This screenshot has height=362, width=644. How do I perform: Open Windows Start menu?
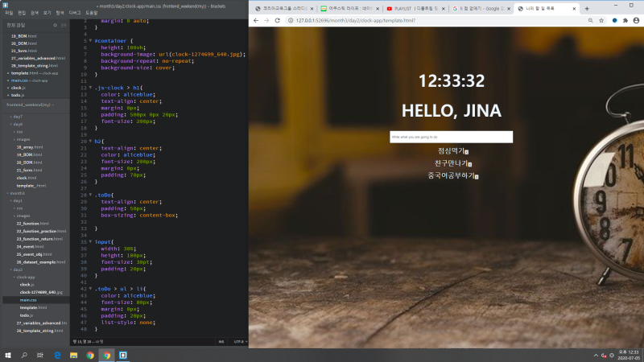8,355
